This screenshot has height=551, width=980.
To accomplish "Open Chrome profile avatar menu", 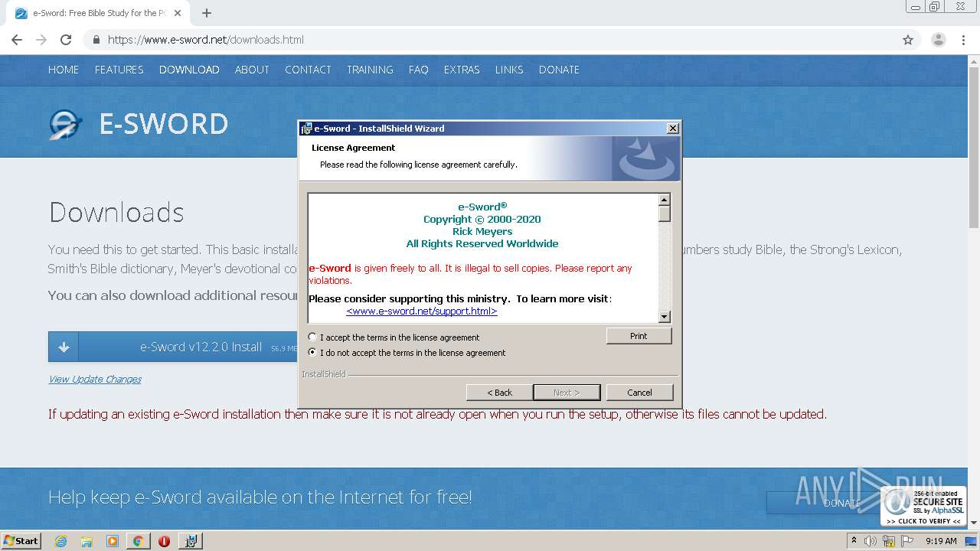I will [938, 40].
